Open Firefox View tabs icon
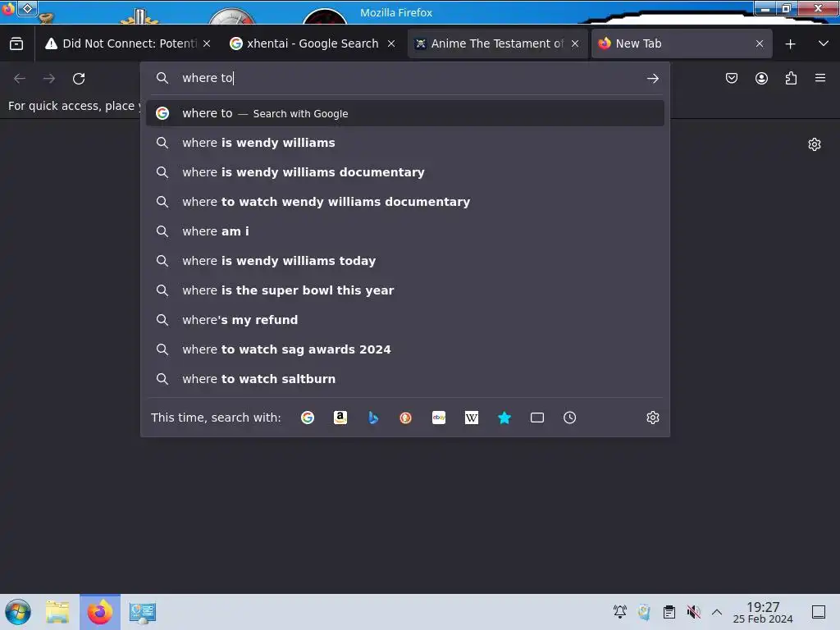Viewport: 840px width, 630px height. (x=16, y=44)
